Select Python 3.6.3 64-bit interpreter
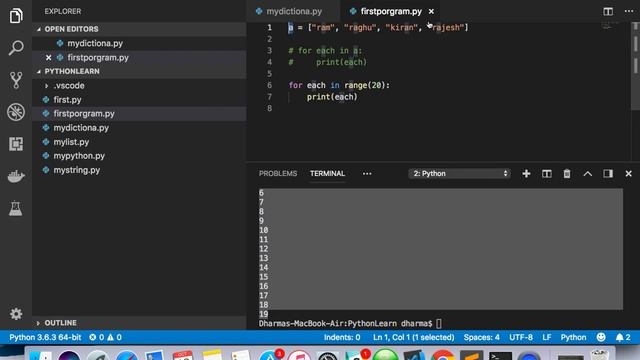Viewport: 640px width, 360px height. [x=45, y=337]
